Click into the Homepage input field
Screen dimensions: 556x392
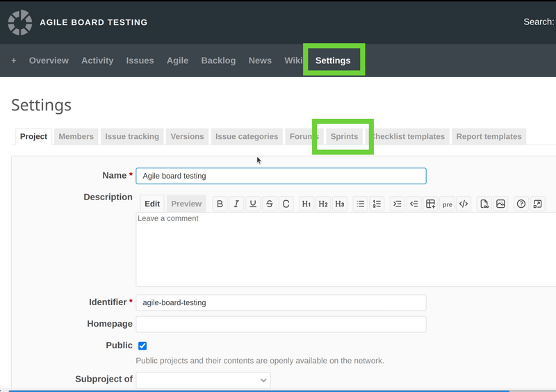[x=281, y=324]
